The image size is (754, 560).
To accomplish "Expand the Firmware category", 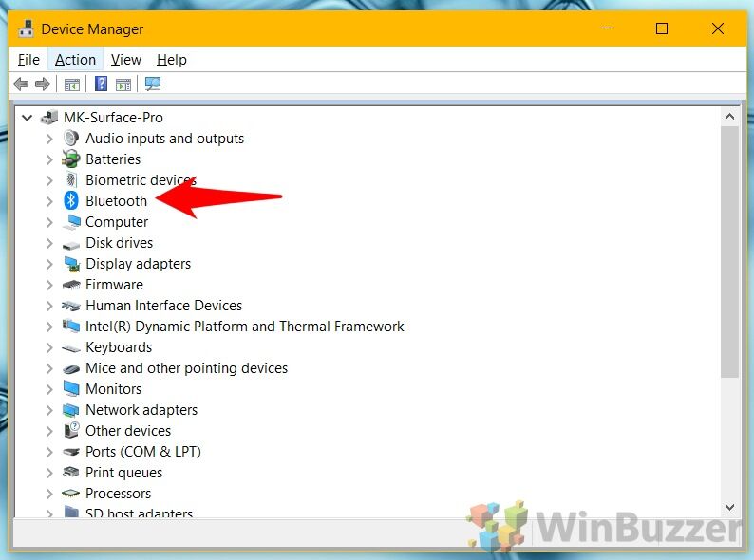I will click(49, 285).
